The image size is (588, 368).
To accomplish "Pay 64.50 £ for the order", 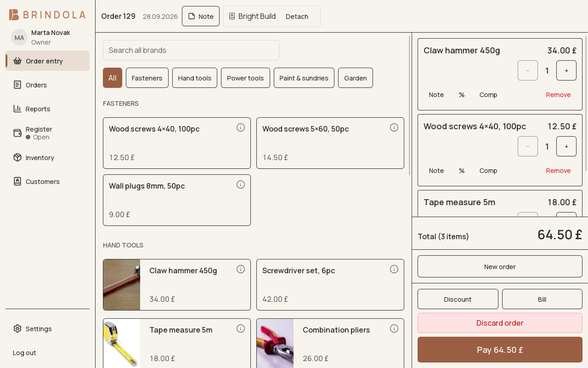I will [500, 350].
